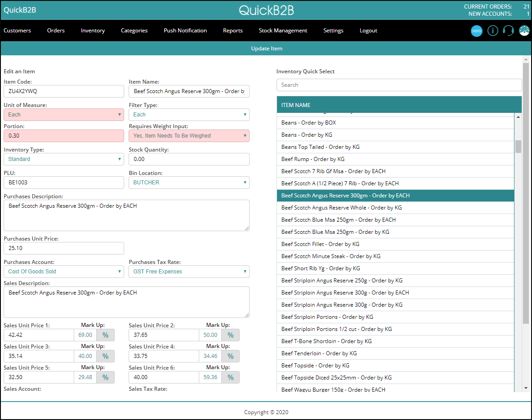Select "Beans - Order by BOX"
The height and width of the screenshot is (420, 532).
click(x=395, y=123)
